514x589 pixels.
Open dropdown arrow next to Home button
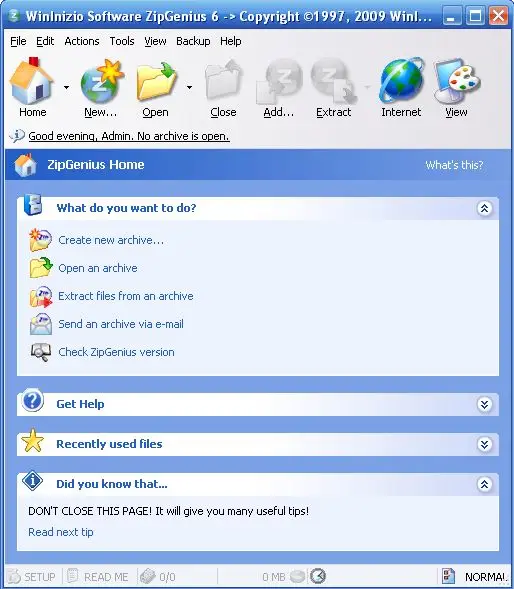tap(67, 88)
